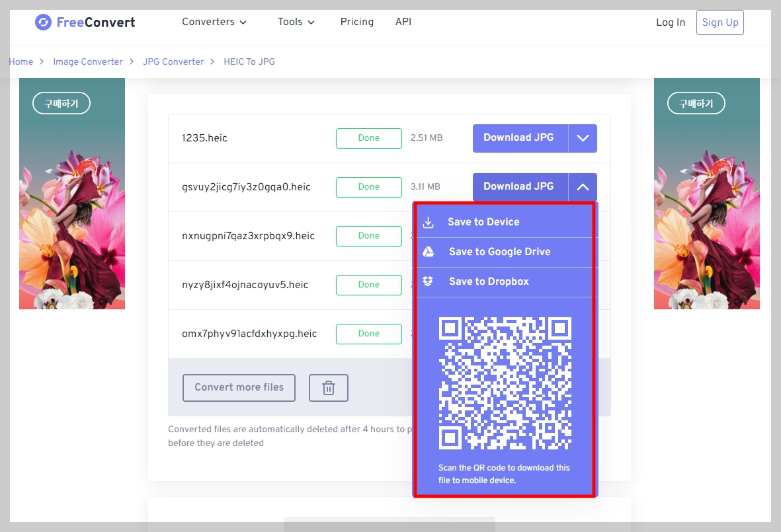Click the 3.11 MB file size
The width and height of the screenshot is (781, 532).
coord(425,186)
